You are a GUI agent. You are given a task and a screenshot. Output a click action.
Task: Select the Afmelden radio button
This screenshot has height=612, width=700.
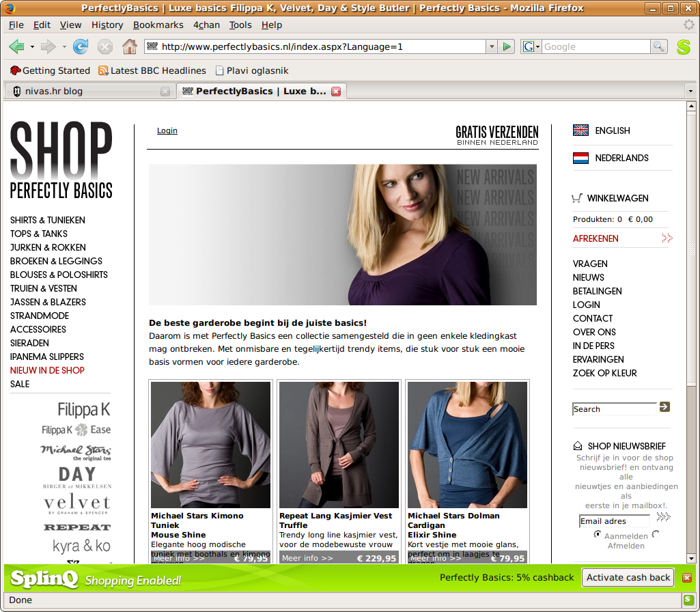pos(656,534)
